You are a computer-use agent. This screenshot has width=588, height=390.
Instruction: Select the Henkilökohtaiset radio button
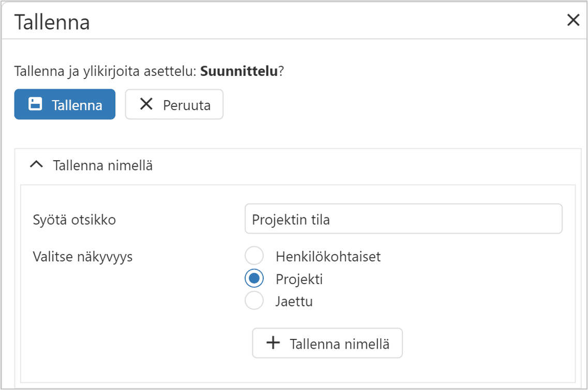(x=254, y=256)
